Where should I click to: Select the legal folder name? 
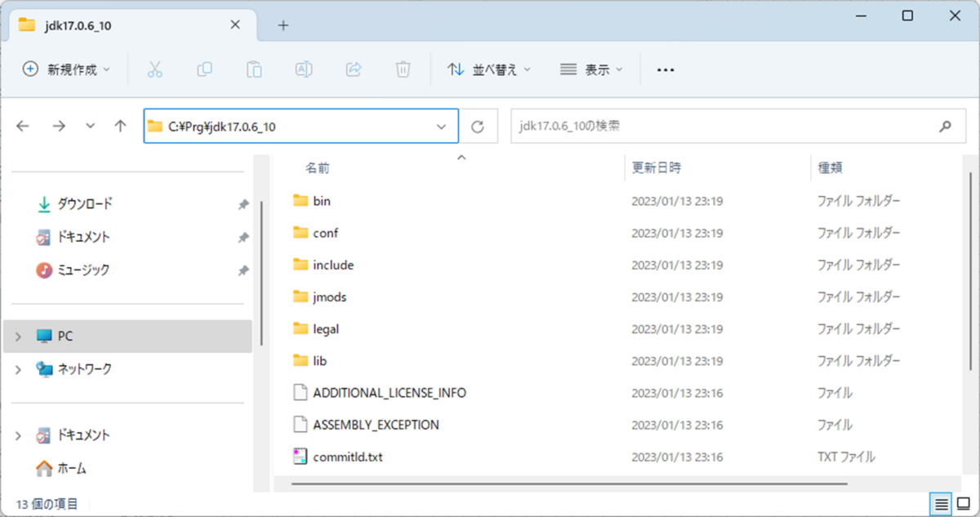(326, 329)
